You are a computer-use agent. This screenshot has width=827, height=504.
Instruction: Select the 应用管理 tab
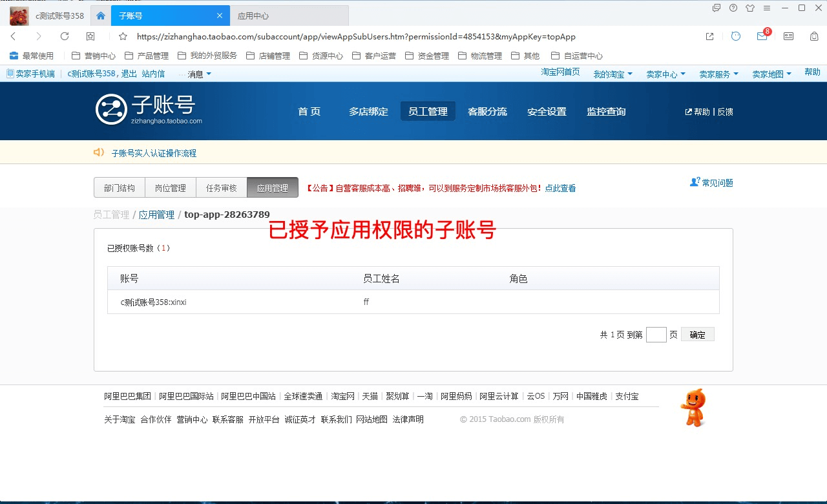coord(273,187)
